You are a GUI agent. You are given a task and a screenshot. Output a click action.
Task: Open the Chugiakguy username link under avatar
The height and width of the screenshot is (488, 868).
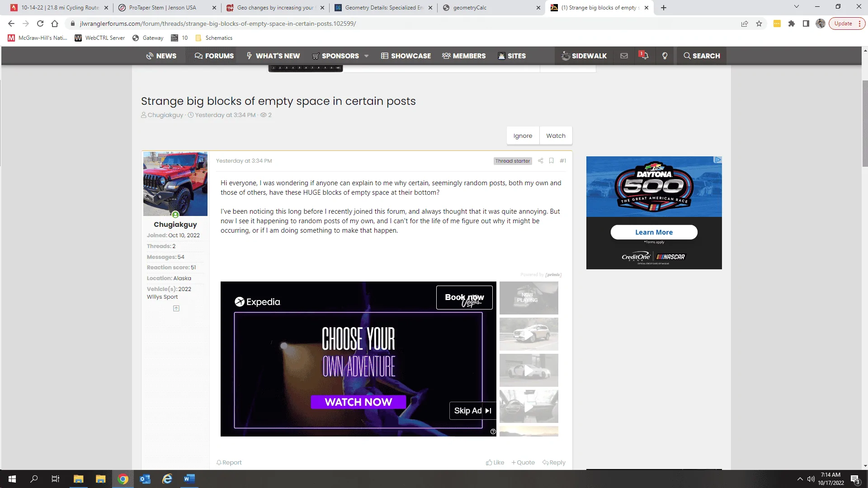click(175, 225)
